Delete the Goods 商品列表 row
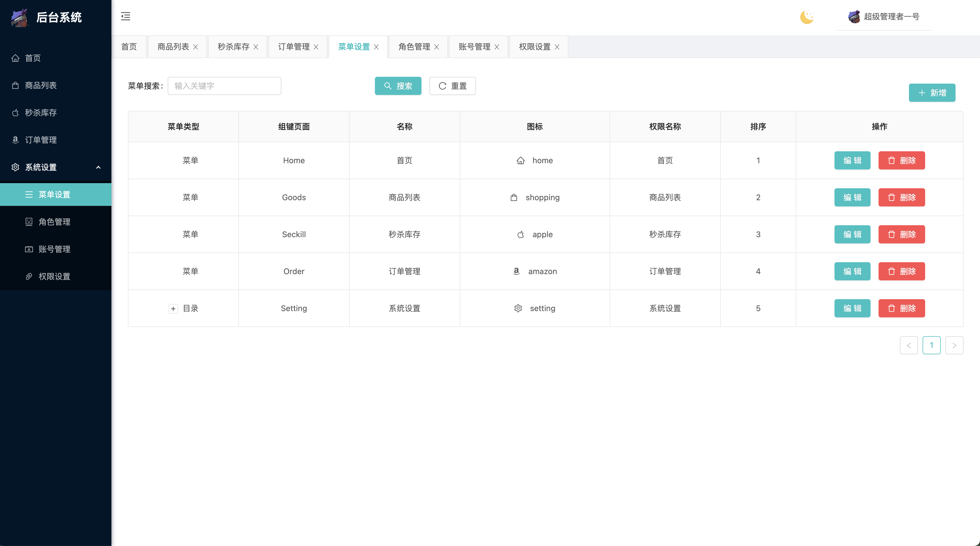The width and height of the screenshot is (980, 546). pos(901,197)
